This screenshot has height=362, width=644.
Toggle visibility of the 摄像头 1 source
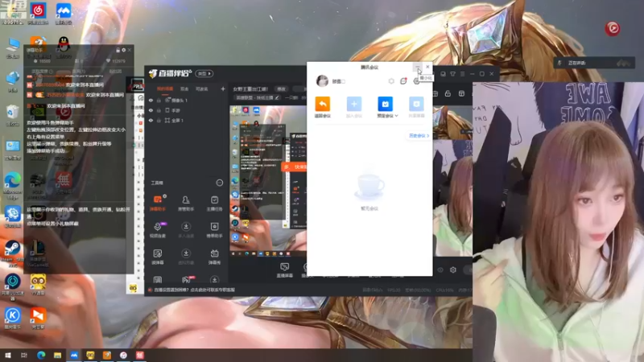tap(151, 100)
